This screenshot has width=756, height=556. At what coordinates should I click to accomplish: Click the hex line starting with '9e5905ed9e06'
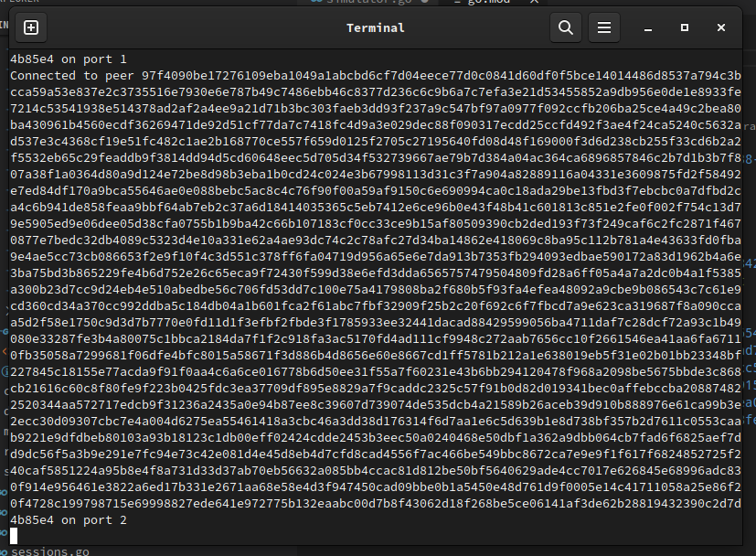coord(376,224)
